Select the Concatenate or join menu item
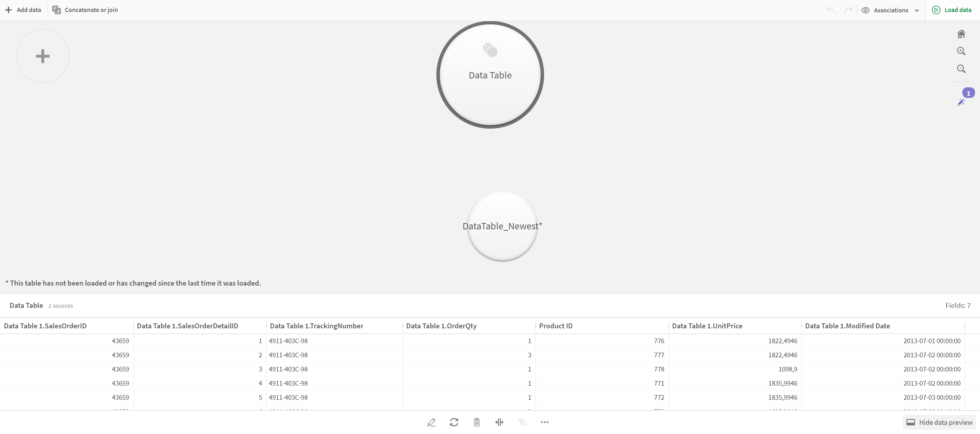The image size is (980, 434). [x=85, y=10]
